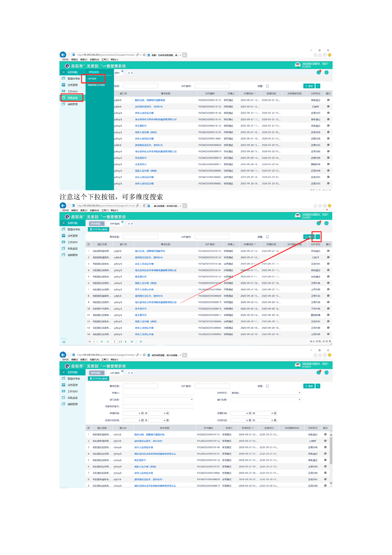Click the 搜索 button in the bottom screenshot
This screenshot has height=555, width=392.
pos(308,386)
